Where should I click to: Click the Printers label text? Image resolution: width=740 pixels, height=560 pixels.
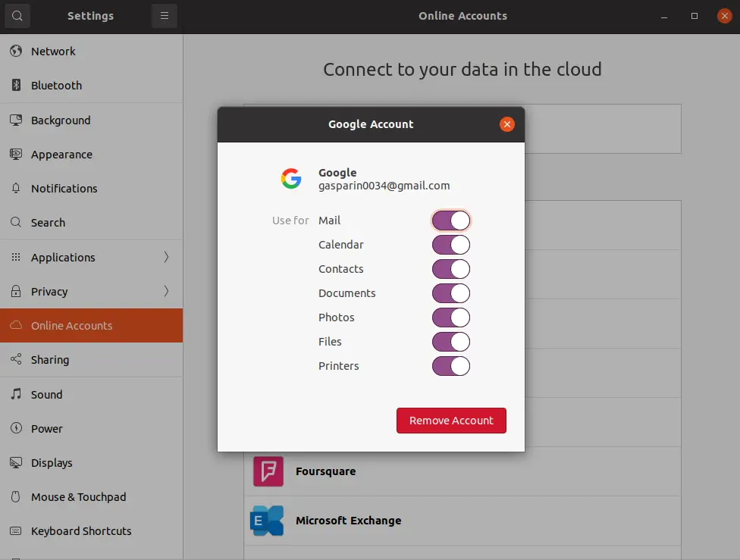click(338, 365)
